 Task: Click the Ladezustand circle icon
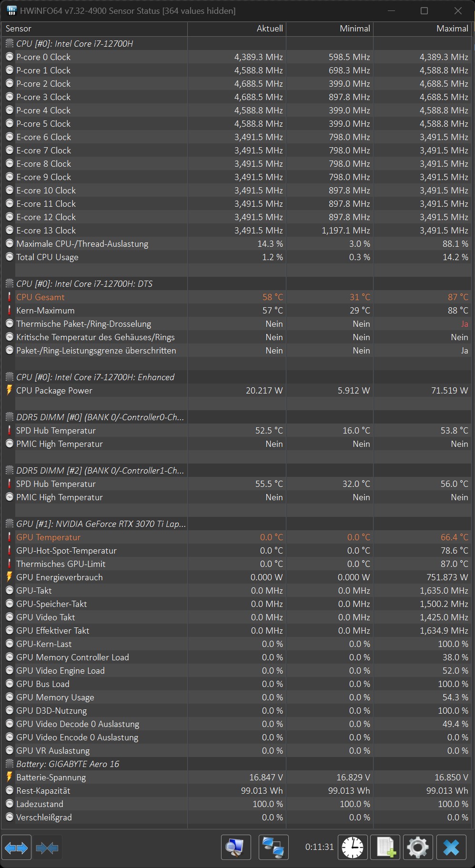[9, 804]
